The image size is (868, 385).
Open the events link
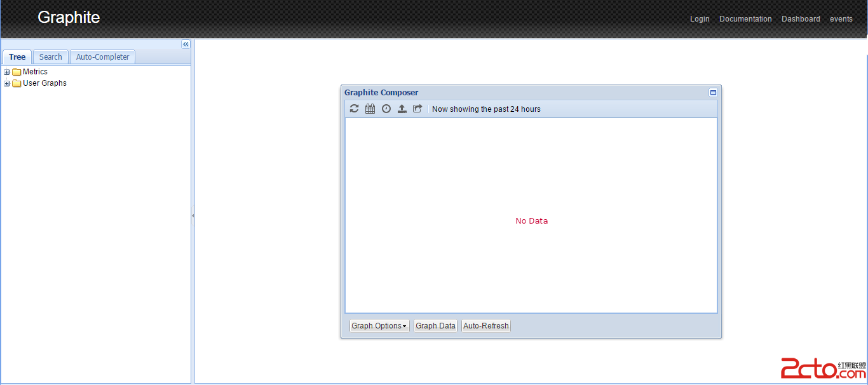[x=841, y=19]
